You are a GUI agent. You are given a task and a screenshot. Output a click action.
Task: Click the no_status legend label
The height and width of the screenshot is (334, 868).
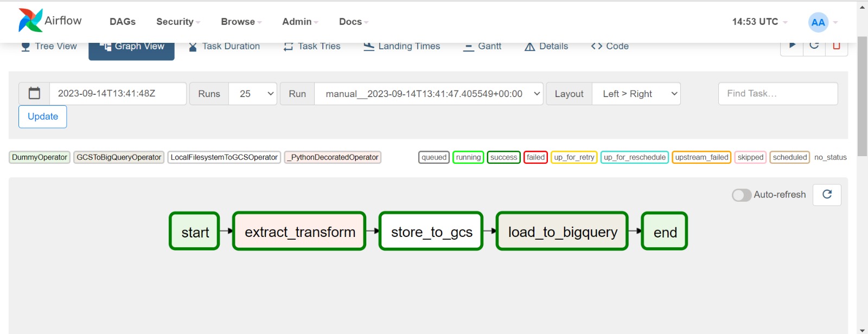830,157
